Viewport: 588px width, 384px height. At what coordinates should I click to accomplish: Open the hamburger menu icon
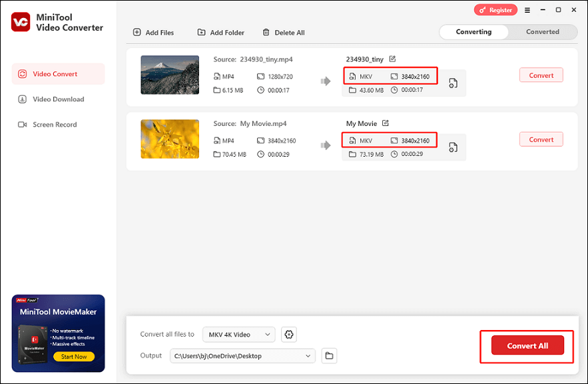[527, 10]
